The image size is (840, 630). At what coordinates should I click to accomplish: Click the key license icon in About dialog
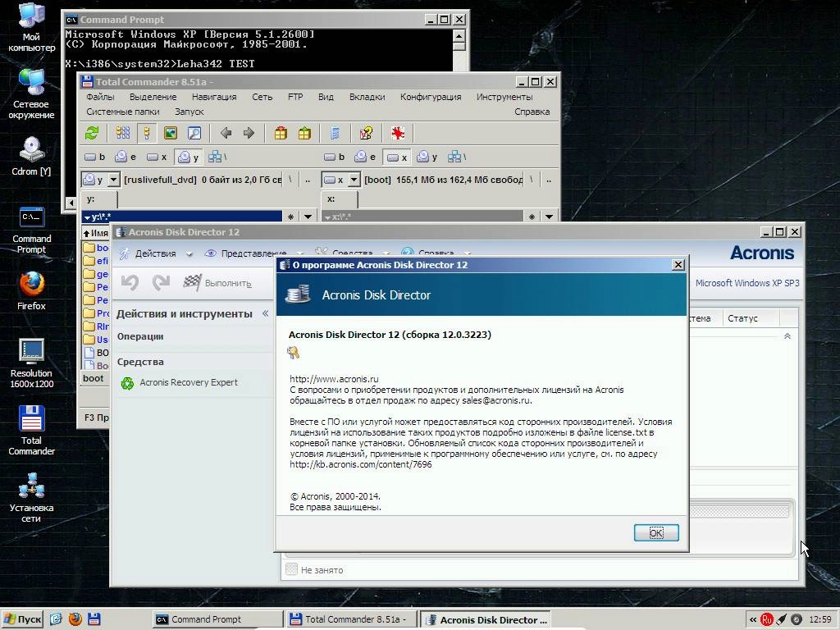(293, 353)
